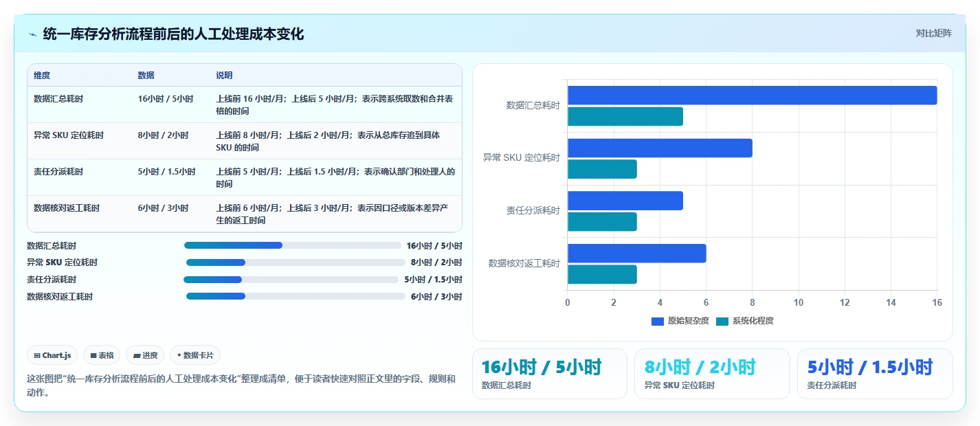The image size is (980, 426).
Task: Click the 数据核对返工耗时 chart axis label
Action: tap(524, 263)
